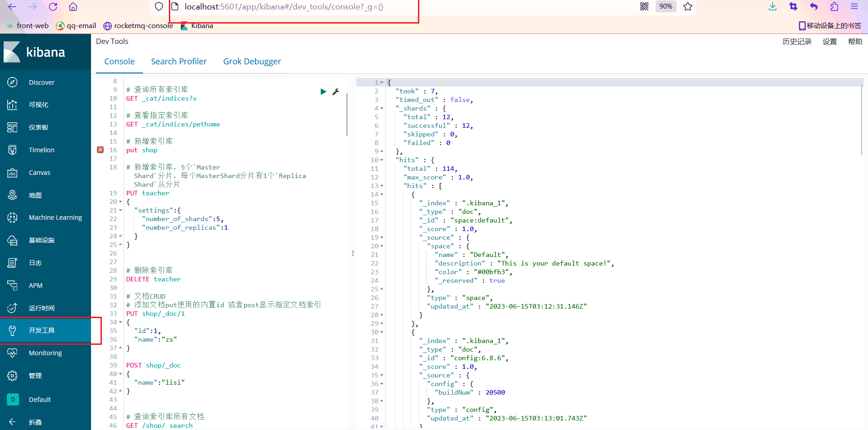Screen dimensions: 868x430
Task: Click the 90% zoom level badge
Action: coord(666,6)
